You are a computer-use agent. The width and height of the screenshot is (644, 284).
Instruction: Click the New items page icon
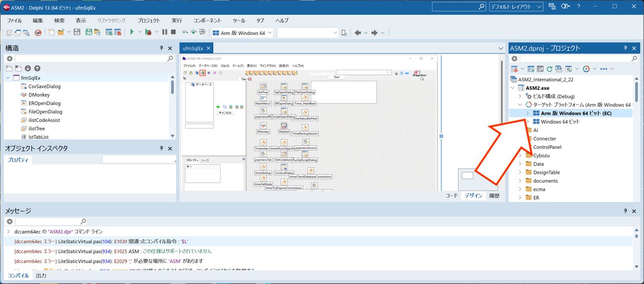(x=52, y=33)
